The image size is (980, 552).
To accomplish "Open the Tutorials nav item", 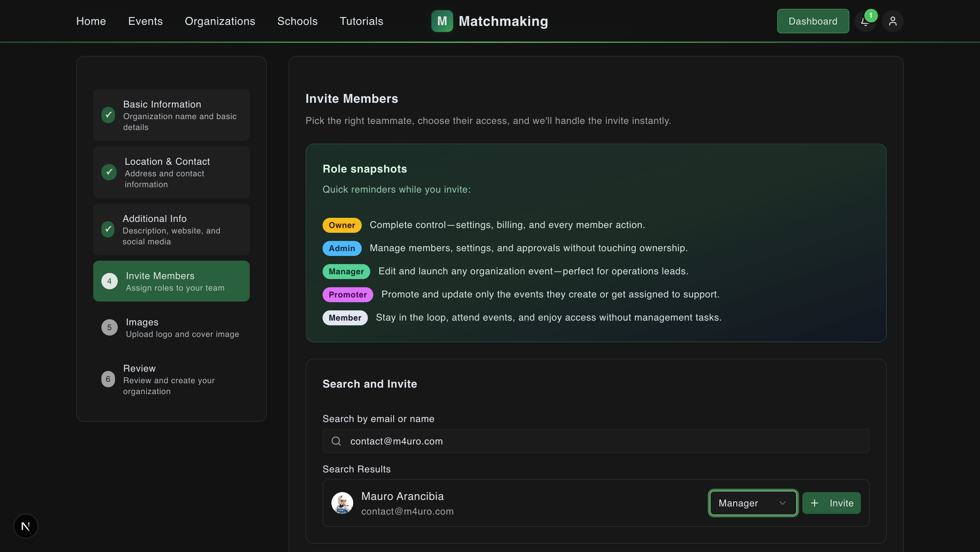I will click(361, 21).
